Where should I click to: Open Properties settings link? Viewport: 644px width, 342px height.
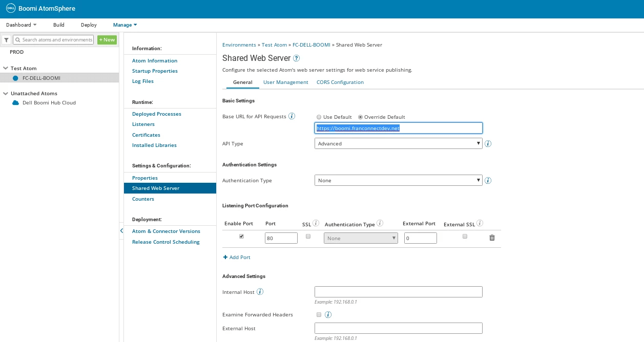pyautogui.click(x=145, y=178)
